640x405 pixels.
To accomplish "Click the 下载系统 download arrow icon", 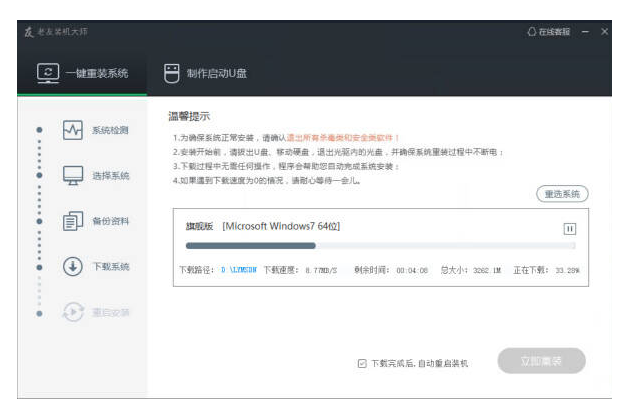I will click(73, 267).
